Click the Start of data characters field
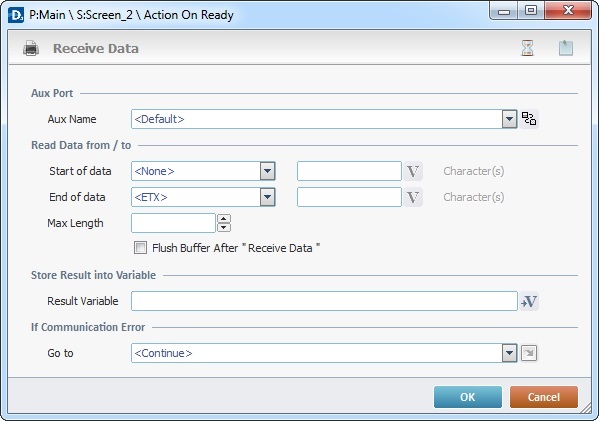Viewport: 599px width, 421px height. (x=349, y=171)
